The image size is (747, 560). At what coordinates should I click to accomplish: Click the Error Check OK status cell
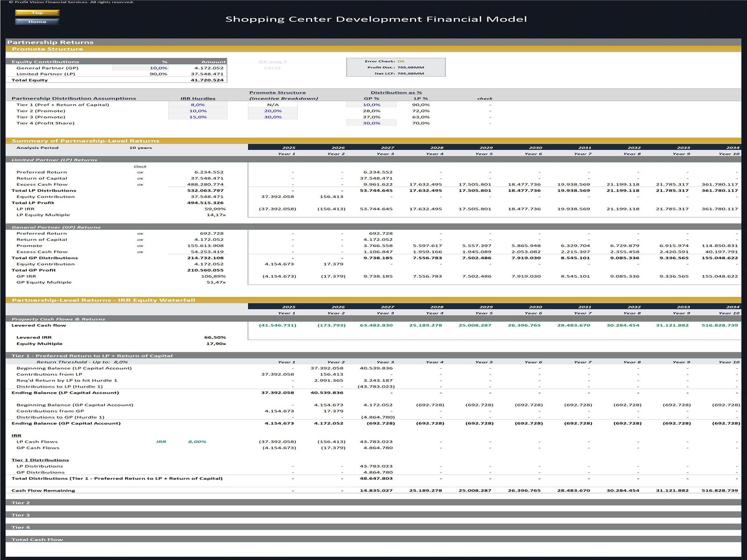[x=401, y=61]
